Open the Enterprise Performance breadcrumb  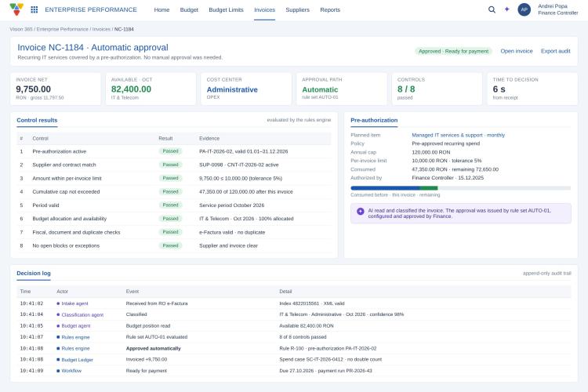62,29
